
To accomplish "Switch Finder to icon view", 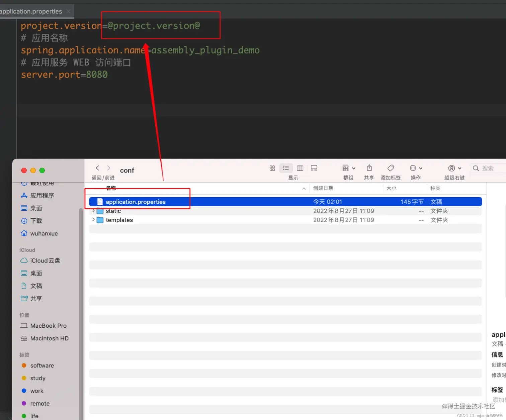I will point(272,168).
